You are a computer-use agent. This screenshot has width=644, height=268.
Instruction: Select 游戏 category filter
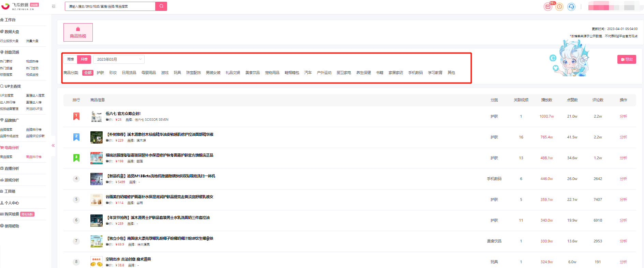[165, 73]
